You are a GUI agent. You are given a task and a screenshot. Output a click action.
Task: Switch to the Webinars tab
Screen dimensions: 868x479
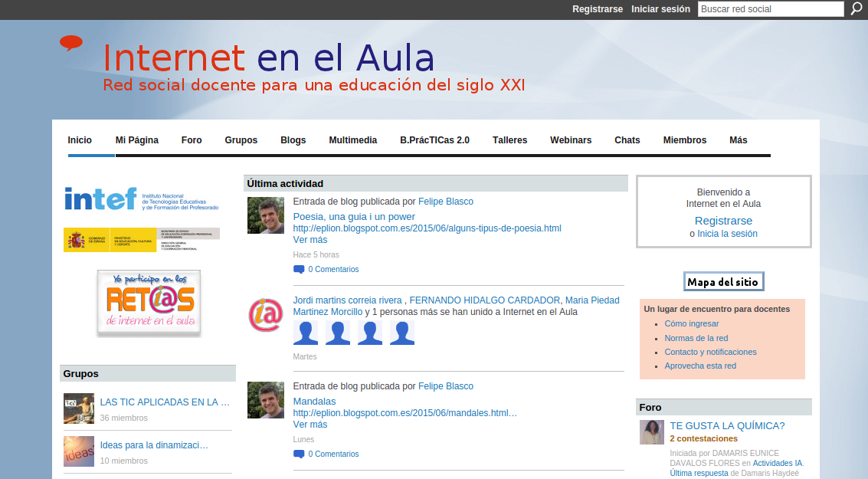click(x=570, y=140)
